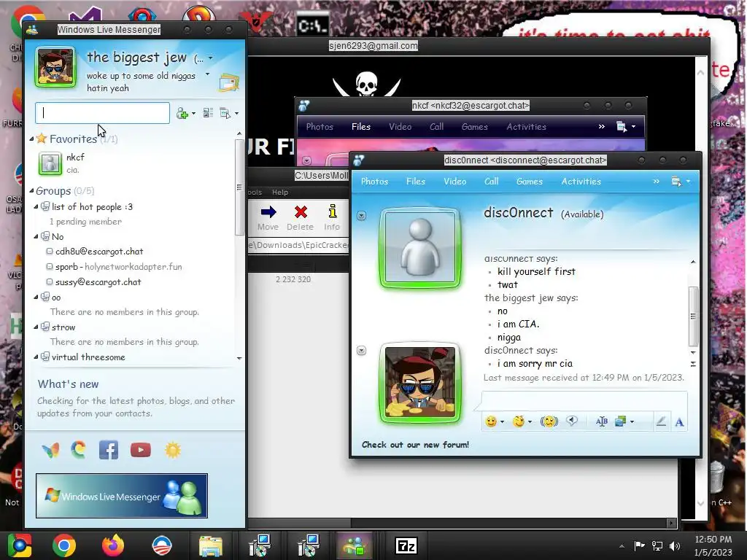Open the Photos tab in disc0nnect chat
Image resolution: width=747 pixels, height=560 pixels.
(374, 182)
